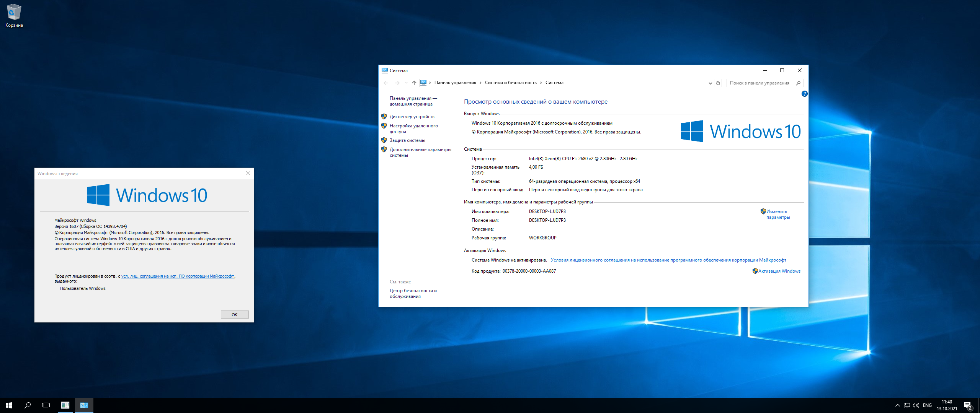Open help question mark icon
This screenshot has width=980, height=413.
(x=805, y=94)
